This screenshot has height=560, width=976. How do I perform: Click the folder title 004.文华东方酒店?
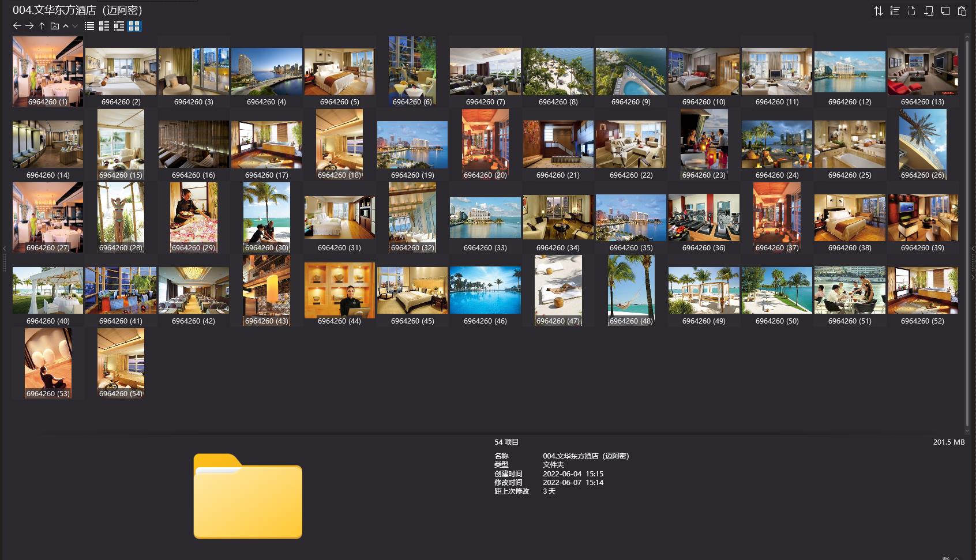point(77,10)
